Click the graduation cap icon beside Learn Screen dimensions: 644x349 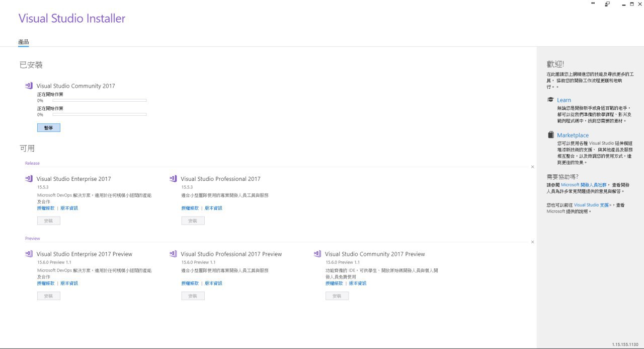coord(550,100)
